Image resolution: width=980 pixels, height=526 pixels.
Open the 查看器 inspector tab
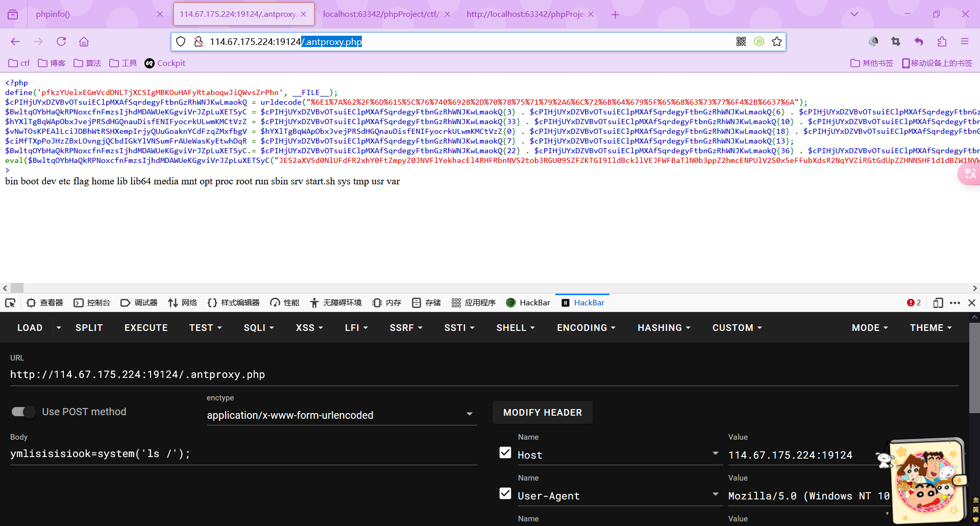(x=44, y=303)
